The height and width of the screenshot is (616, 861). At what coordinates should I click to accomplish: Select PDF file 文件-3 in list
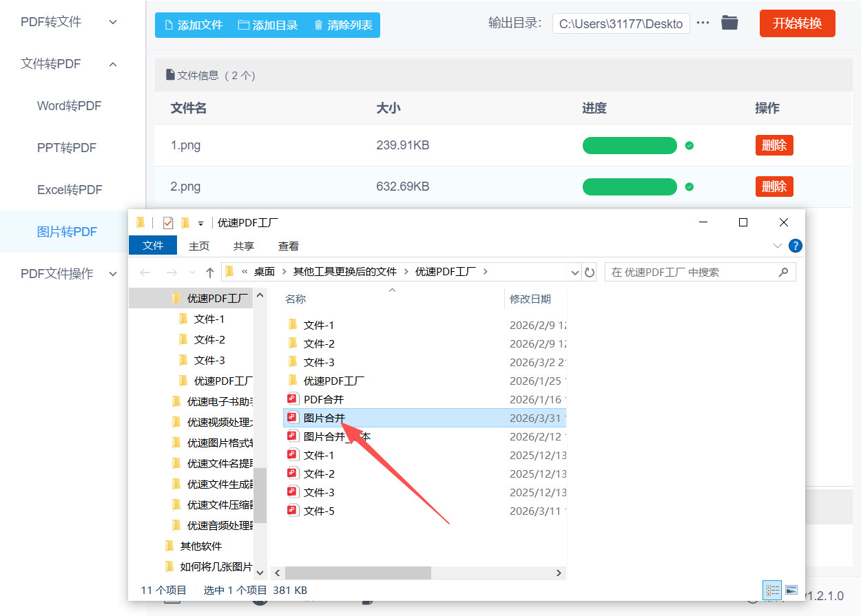point(319,492)
